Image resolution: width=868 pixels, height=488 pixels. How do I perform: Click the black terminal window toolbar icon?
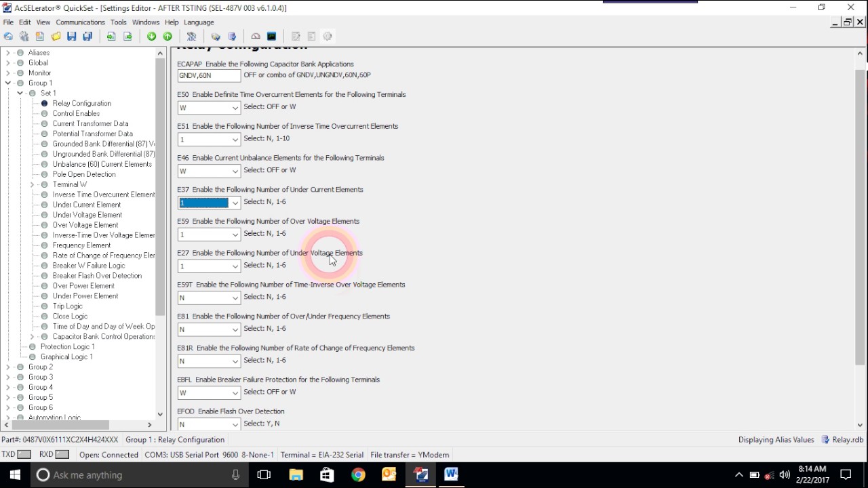[x=272, y=37]
